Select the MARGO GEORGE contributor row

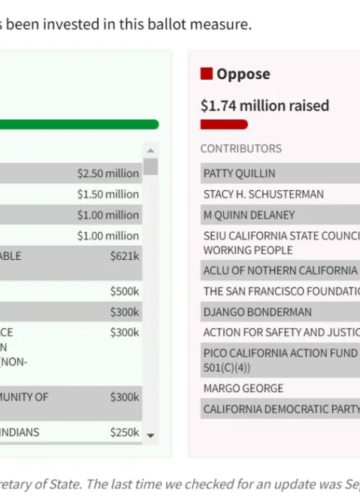coord(280,388)
